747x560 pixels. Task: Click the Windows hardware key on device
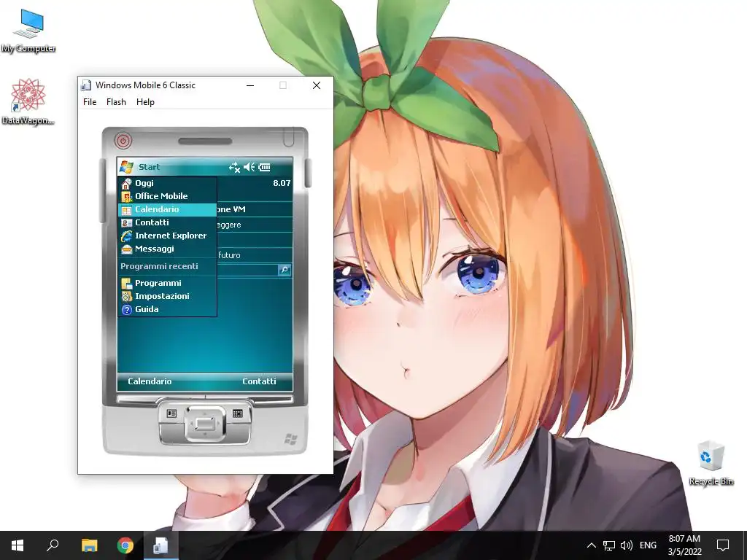coord(290,439)
